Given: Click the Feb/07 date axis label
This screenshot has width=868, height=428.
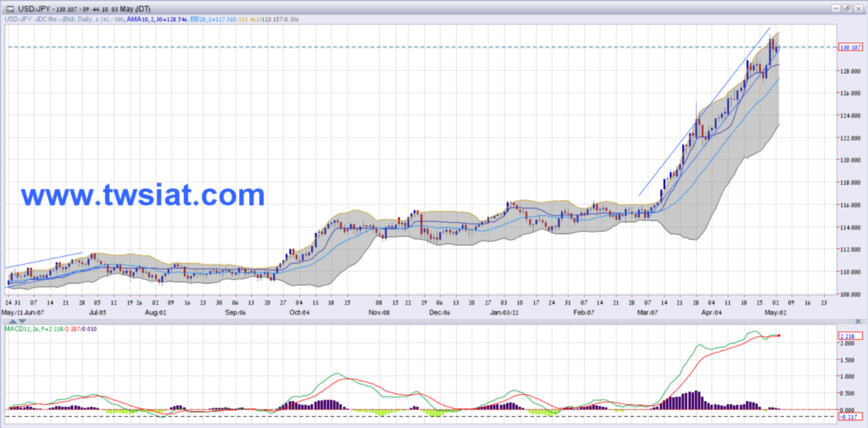Looking at the screenshot, I should [586, 313].
